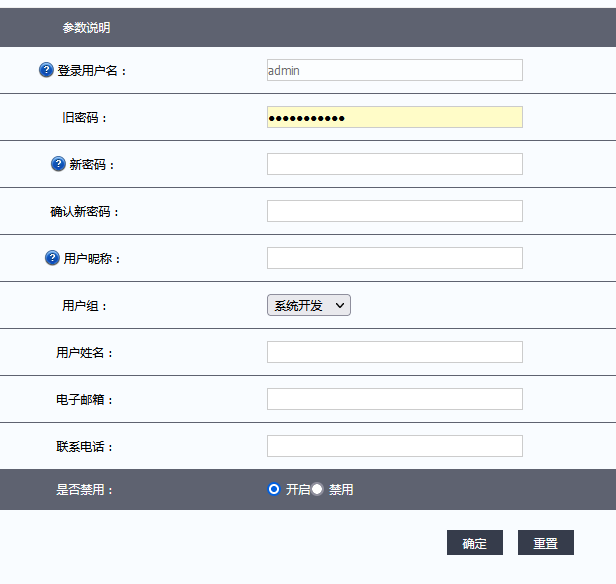Click the 是否禁用 label text
The image size is (616, 584).
[85, 490]
